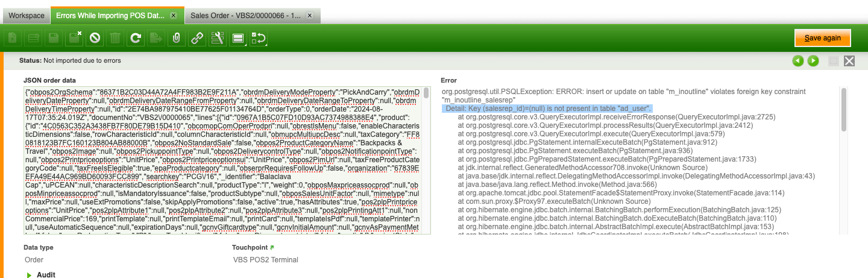Click the VBS POS2 Terminal touchpoint value
This screenshot has height=278, width=868.
pyautogui.click(x=265, y=260)
